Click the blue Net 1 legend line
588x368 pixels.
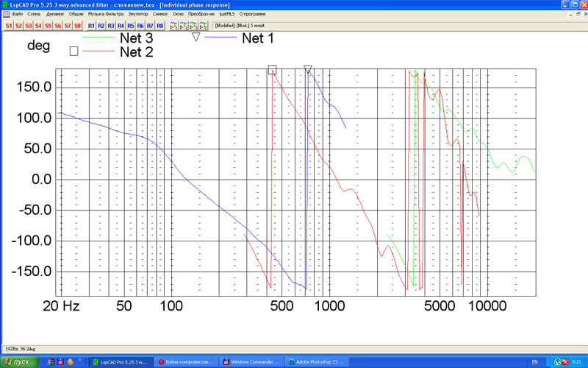[x=221, y=38]
